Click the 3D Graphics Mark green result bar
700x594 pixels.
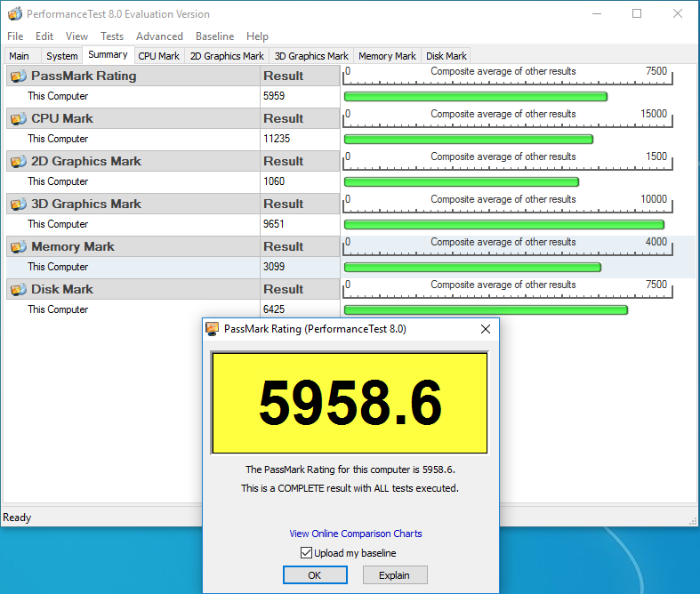[504, 224]
